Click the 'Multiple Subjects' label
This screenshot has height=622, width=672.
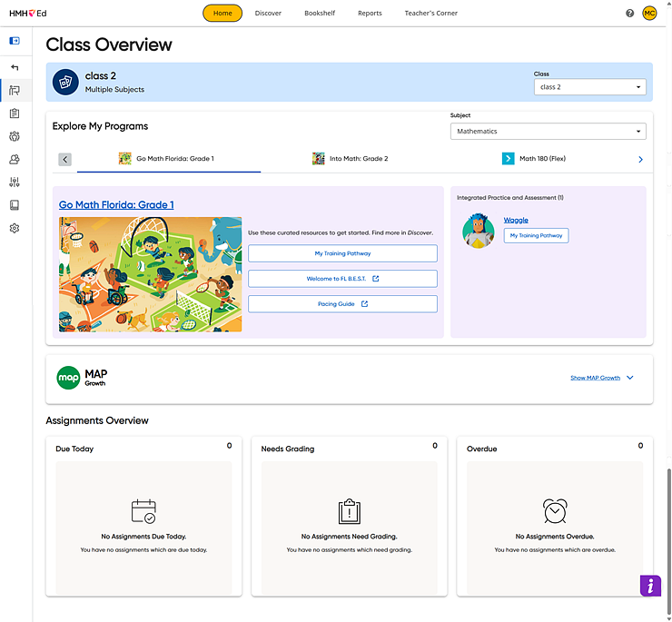click(x=114, y=90)
